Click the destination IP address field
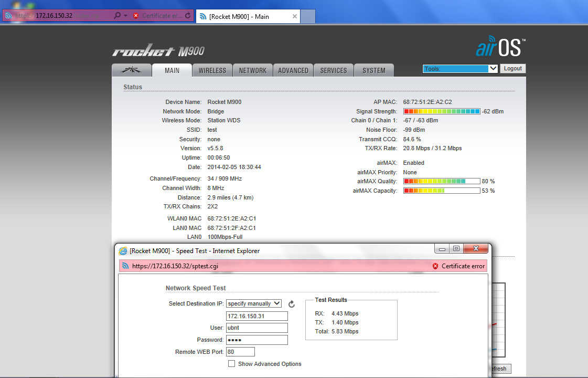The image size is (588, 378). (256, 316)
